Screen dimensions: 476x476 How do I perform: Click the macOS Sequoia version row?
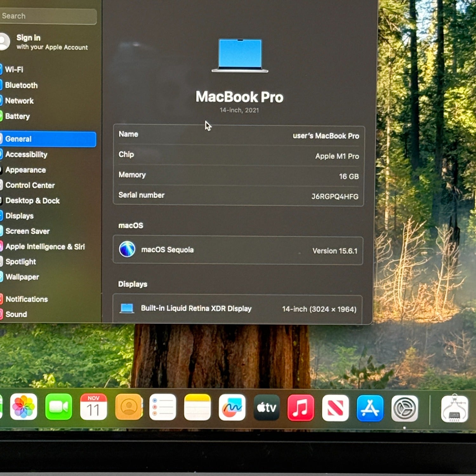pyautogui.click(x=238, y=250)
